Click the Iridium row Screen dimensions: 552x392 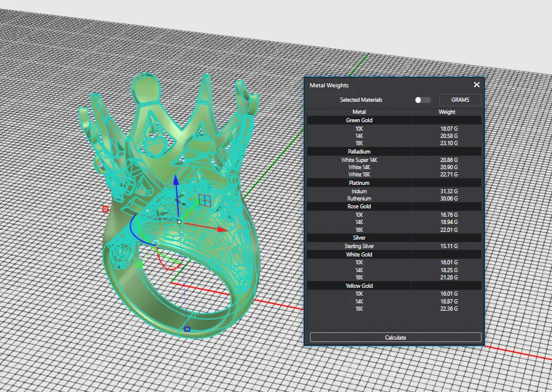pos(394,191)
